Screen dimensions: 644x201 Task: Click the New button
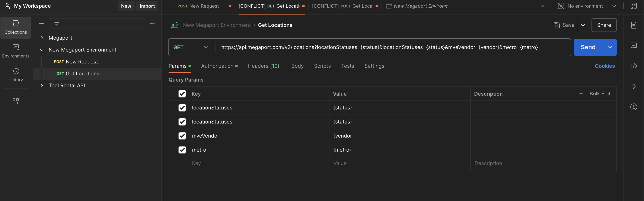(x=126, y=6)
